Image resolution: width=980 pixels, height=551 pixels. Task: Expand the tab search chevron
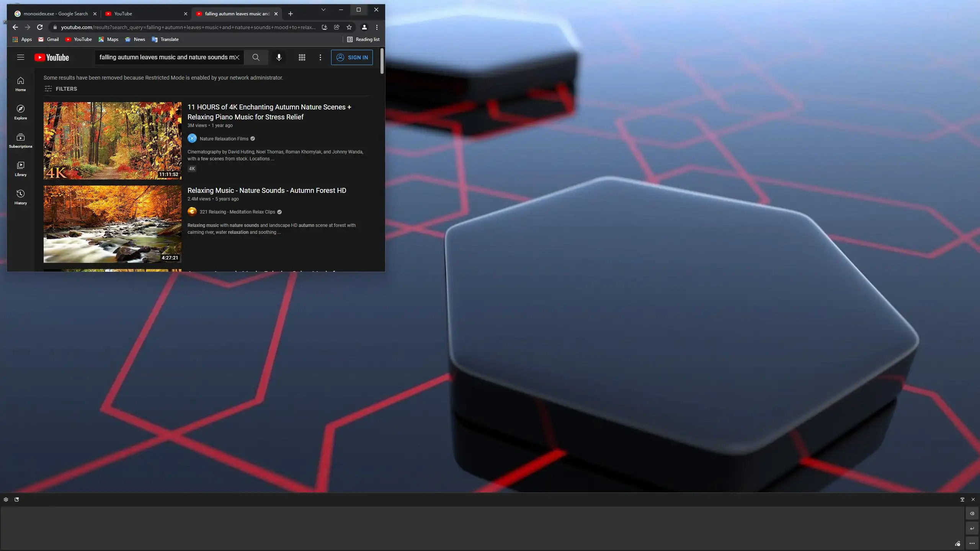click(323, 10)
